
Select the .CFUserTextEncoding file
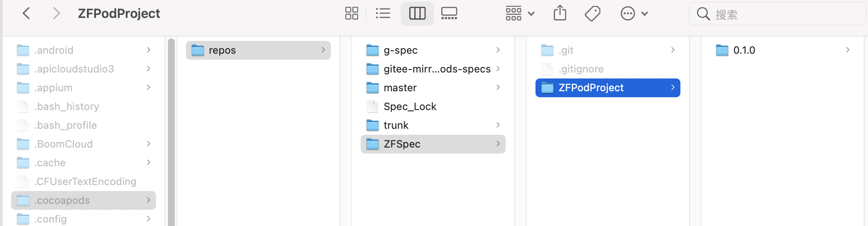click(84, 182)
